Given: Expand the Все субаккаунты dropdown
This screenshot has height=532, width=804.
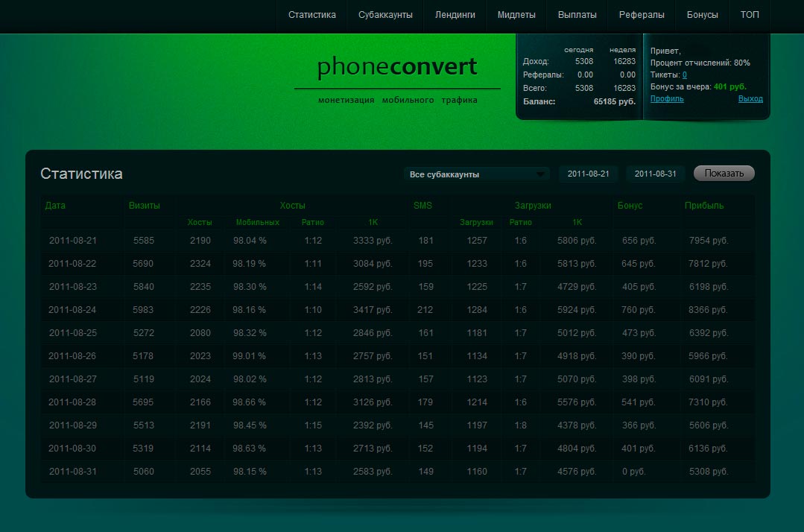Looking at the screenshot, I should tap(476, 174).
